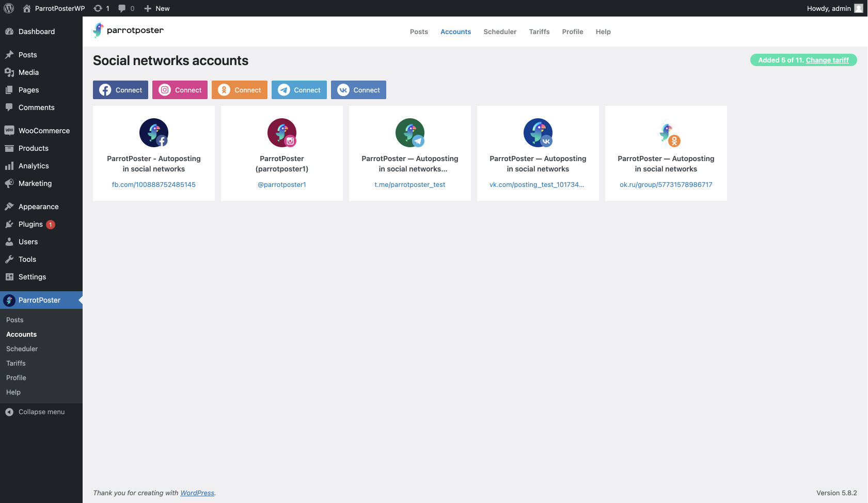Image resolution: width=868 pixels, height=503 pixels.
Task: Click the 'Social networks accounts' heading
Action: click(170, 60)
